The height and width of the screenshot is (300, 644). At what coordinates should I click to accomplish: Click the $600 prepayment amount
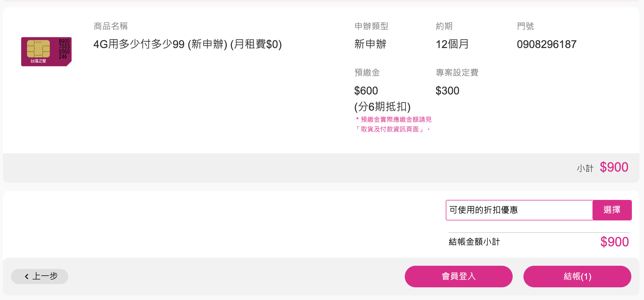point(366,91)
